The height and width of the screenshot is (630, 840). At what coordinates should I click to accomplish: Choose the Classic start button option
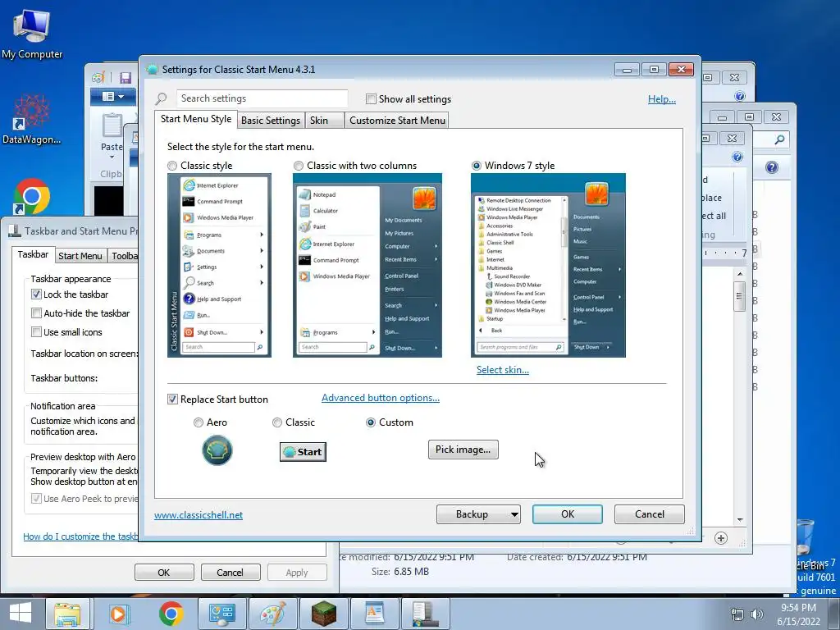click(277, 422)
